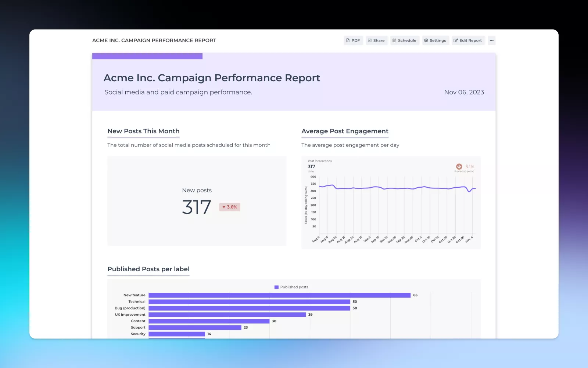The height and width of the screenshot is (368, 588).
Task: Click the Average Post Engagement heading
Action: coord(345,131)
